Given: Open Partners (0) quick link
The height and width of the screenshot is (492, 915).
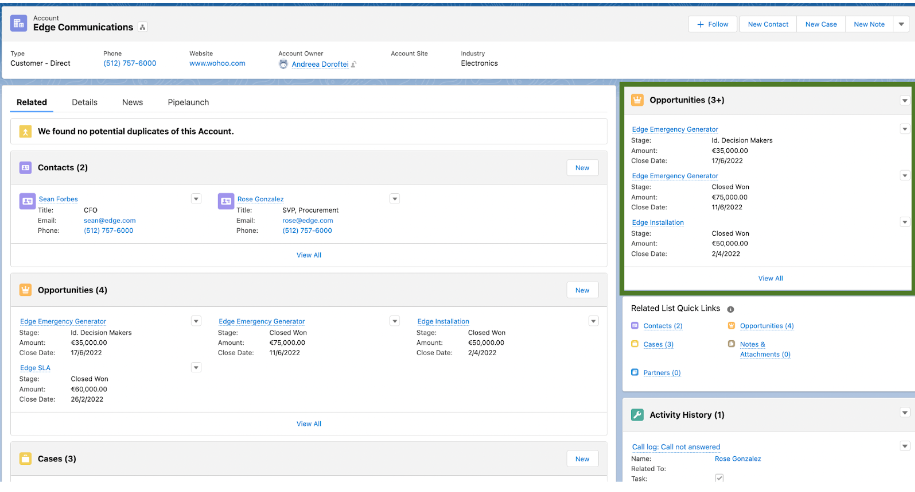Looking at the screenshot, I should click(x=662, y=372).
